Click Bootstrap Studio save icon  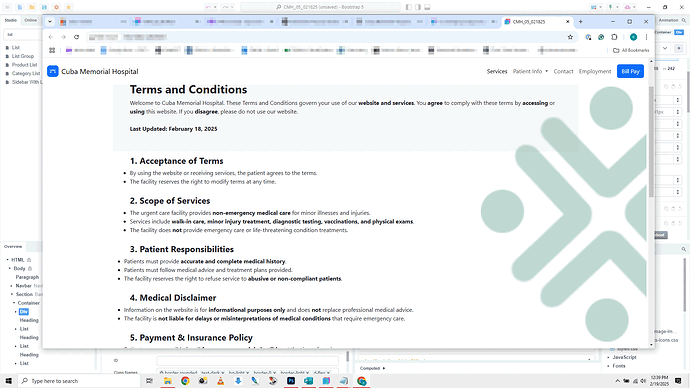tap(44, 7)
